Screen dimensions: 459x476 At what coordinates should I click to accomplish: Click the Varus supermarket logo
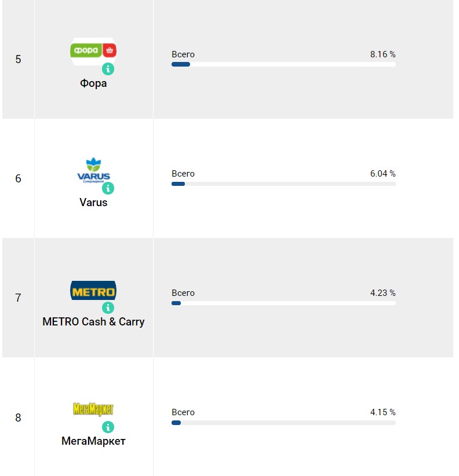tap(93, 170)
